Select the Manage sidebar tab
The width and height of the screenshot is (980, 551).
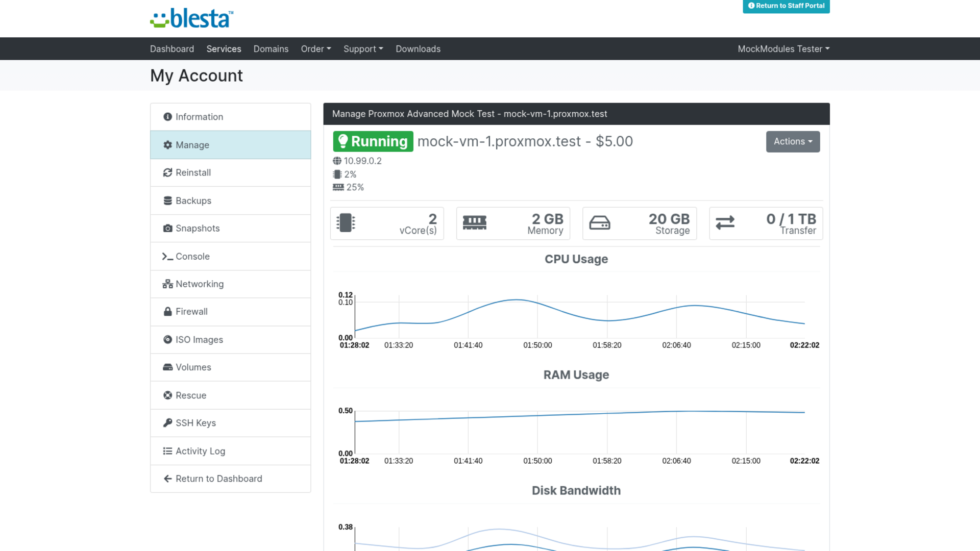[x=231, y=145]
